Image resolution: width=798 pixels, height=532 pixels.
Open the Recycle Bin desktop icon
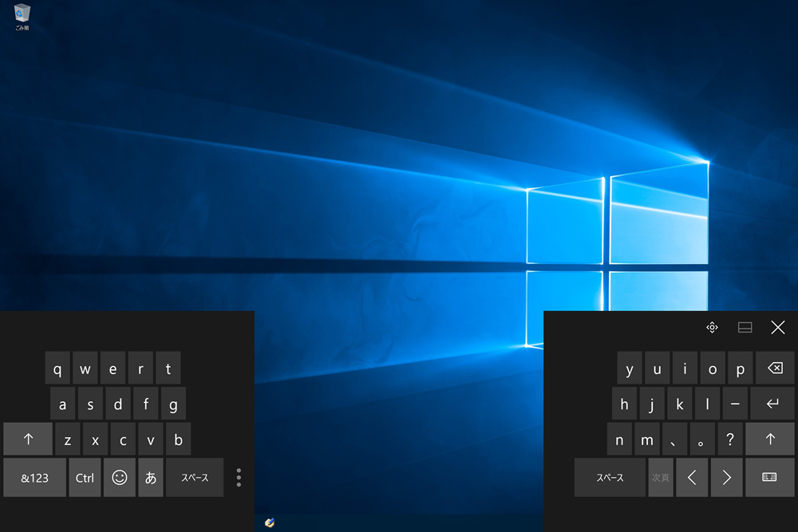22,18
